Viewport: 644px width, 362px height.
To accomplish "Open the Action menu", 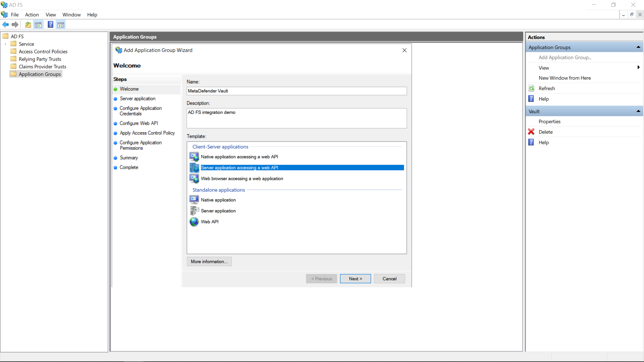I will pos(32,15).
